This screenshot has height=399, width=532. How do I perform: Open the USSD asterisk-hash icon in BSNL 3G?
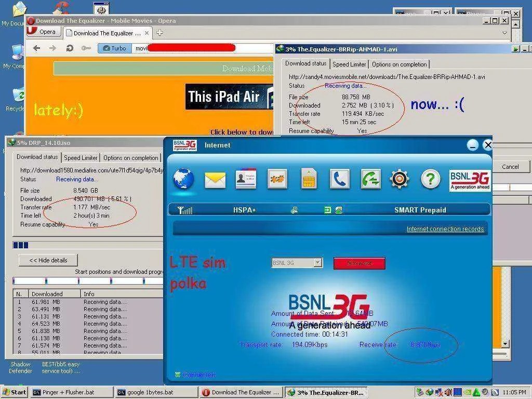pyautogui.click(x=277, y=179)
